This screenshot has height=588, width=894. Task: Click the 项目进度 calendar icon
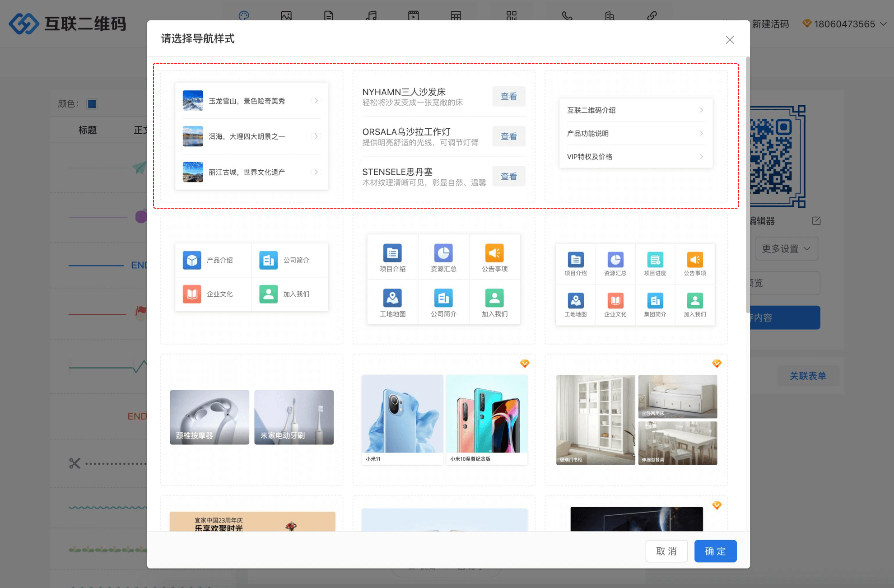pyautogui.click(x=655, y=260)
